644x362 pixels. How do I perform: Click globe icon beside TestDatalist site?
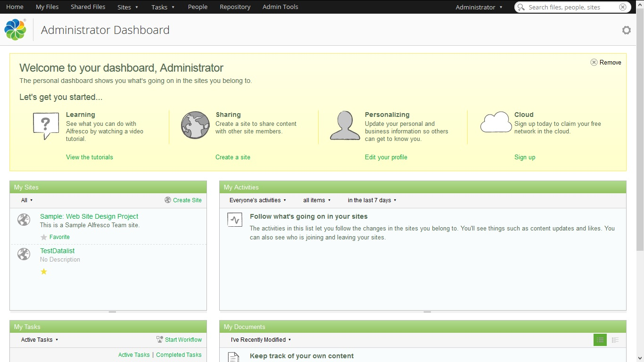pos(24,254)
